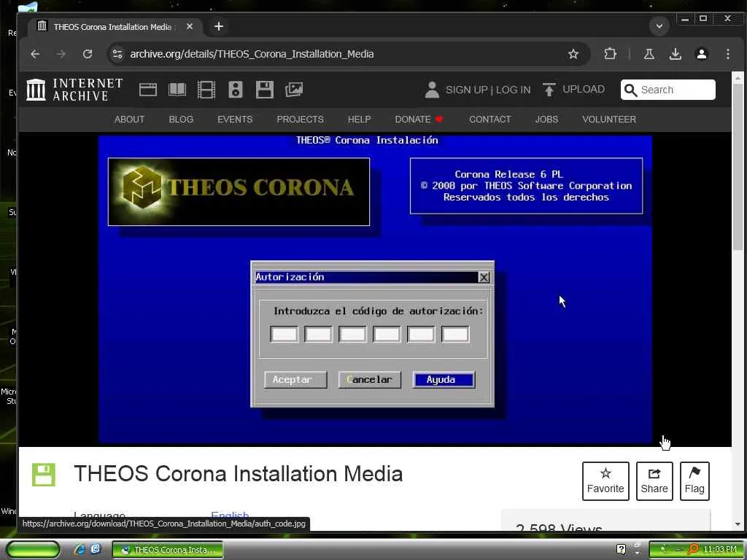This screenshot has height=560, width=747.
Task: Open Internet Explorer from the quick launch
Action: (79, 550)
